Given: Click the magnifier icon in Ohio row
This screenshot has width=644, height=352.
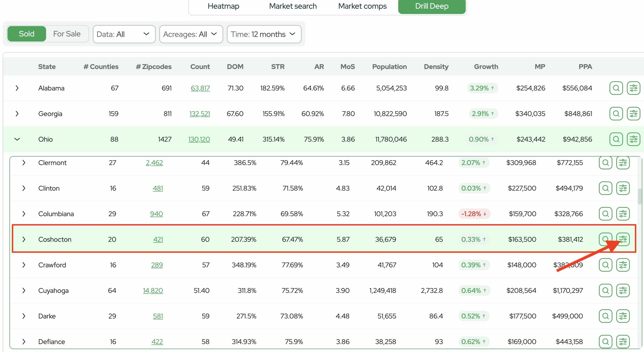Looking at the screenshot, I should click(x=616, y=139).
